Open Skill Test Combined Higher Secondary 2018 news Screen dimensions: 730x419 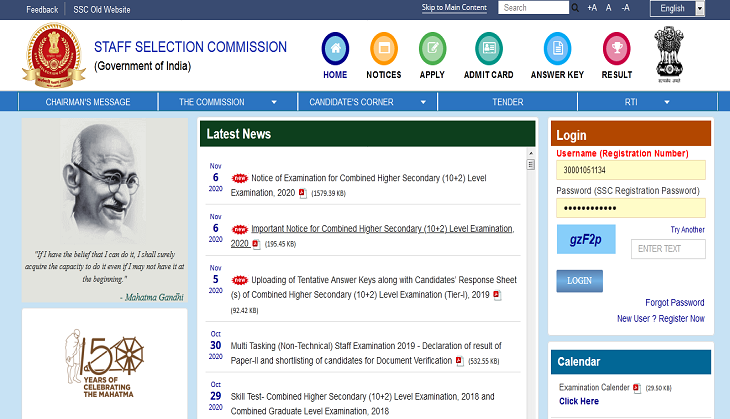pyautogui.click(x=363, y=404)
